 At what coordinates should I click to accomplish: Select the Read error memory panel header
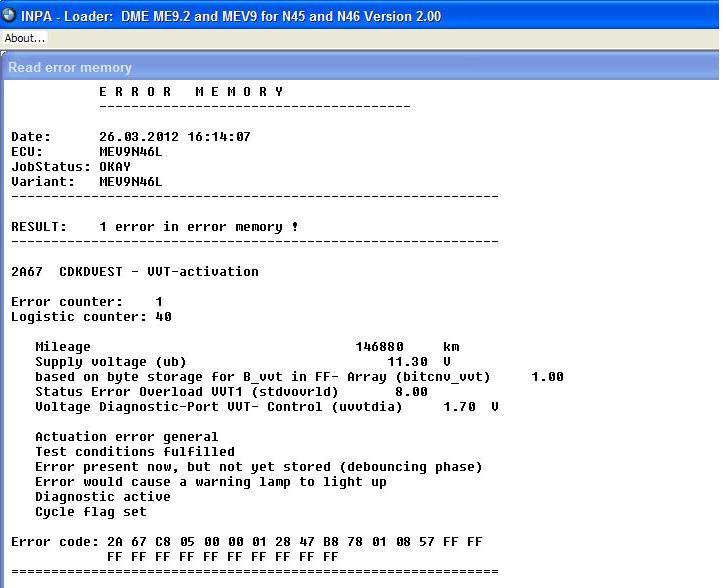70,68
